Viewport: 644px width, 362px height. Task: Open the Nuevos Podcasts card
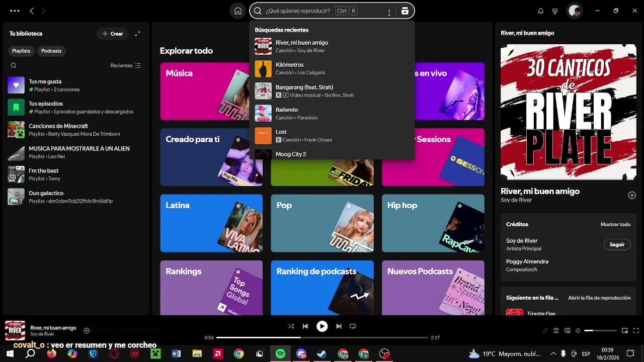[433, 288]
